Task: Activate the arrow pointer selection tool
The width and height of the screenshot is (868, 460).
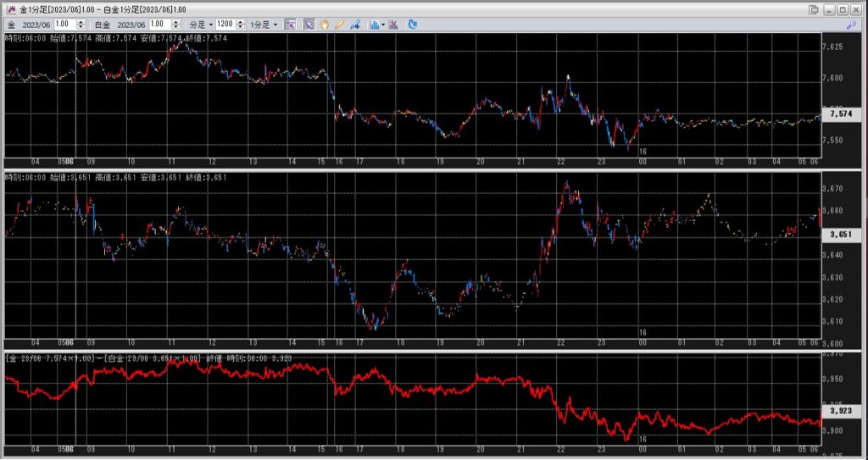Action: click(309, 25)
